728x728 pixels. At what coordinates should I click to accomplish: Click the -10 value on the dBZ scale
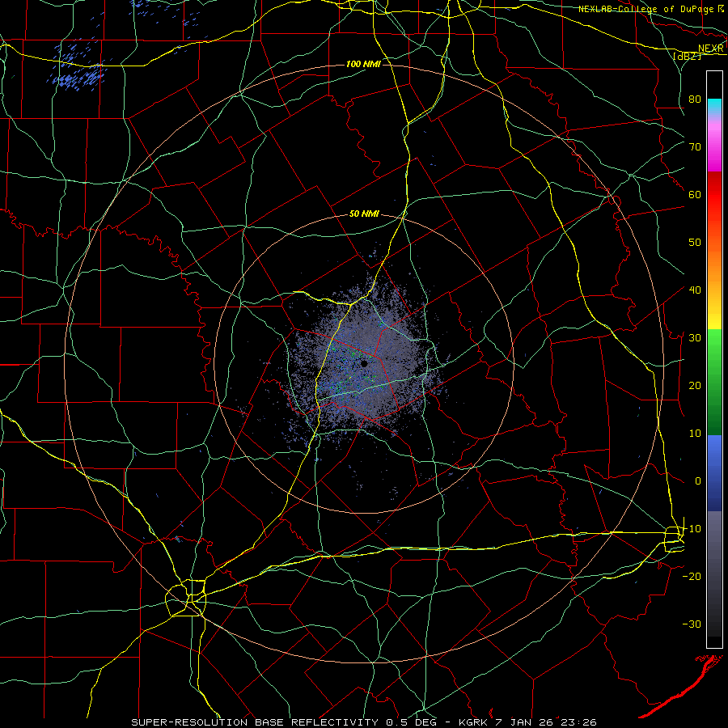pos(692,529)
